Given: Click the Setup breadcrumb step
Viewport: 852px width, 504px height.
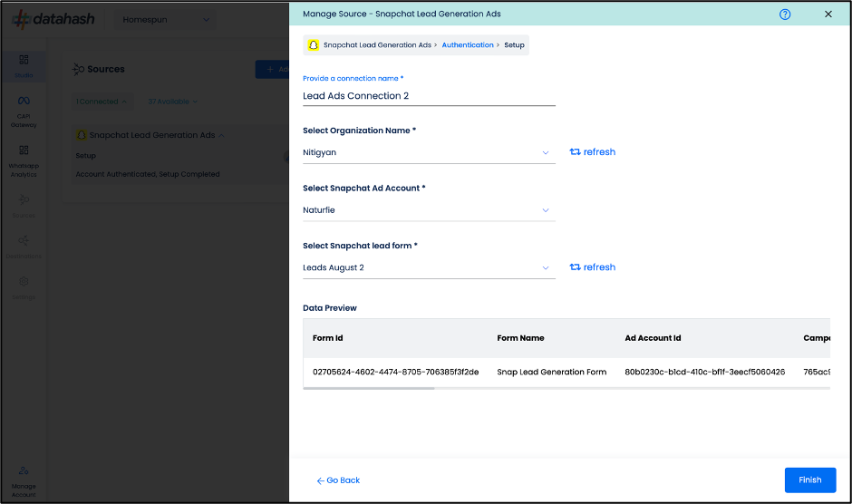Looking at the screenshot, I should (514, 45).
